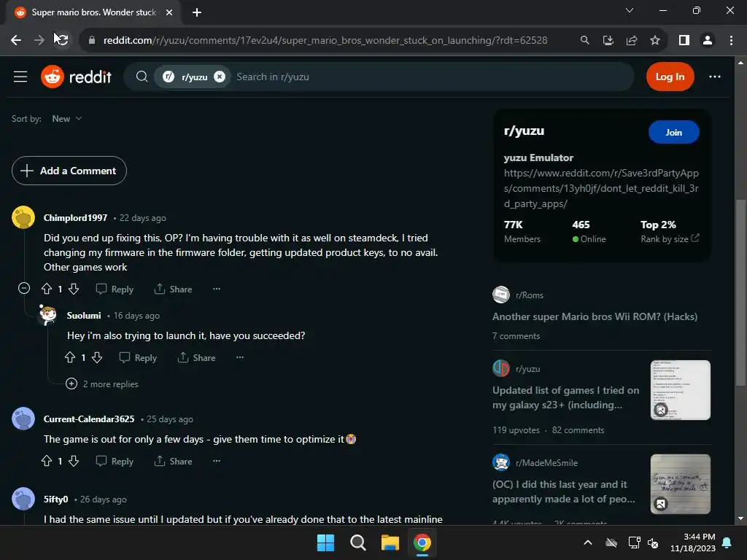
Task: Go back in browser history
Action: (x=16, y=40)
